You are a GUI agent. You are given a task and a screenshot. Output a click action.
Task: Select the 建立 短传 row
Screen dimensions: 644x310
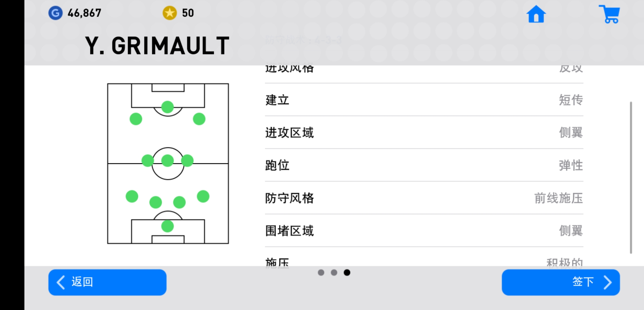[424, 100]
